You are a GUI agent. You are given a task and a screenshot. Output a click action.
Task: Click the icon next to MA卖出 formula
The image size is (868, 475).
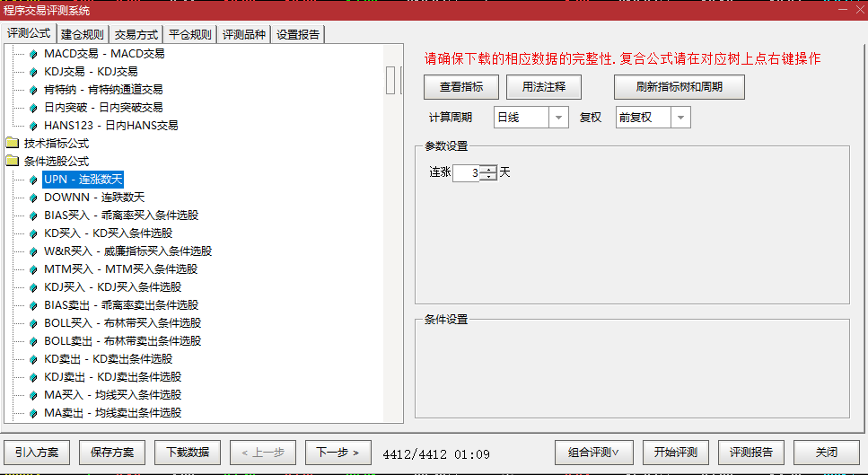34,413
